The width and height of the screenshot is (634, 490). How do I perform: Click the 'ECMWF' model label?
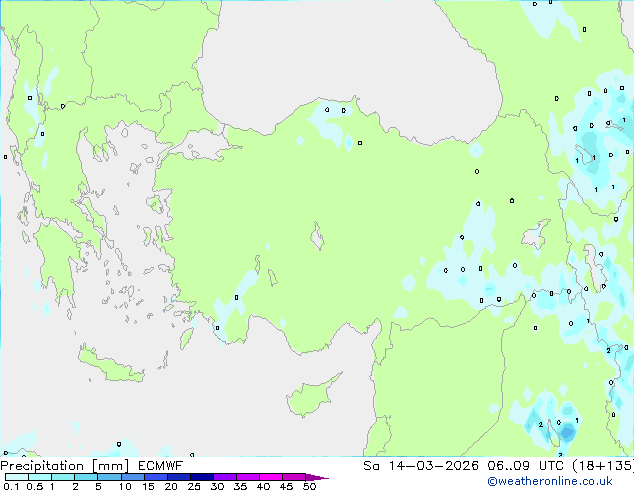click(161, 466)
